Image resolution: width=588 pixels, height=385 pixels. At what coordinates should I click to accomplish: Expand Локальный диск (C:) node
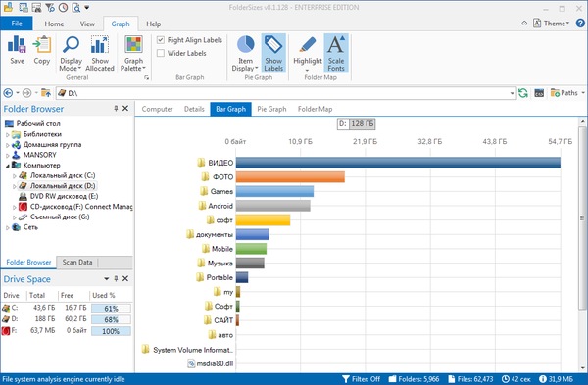[x=15, y=175]
